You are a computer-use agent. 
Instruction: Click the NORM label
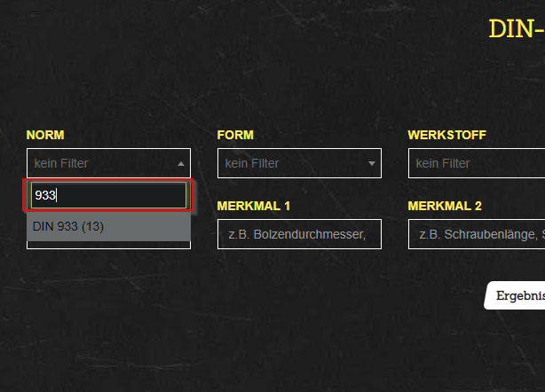pyautogui.click(x=45, y=135)
